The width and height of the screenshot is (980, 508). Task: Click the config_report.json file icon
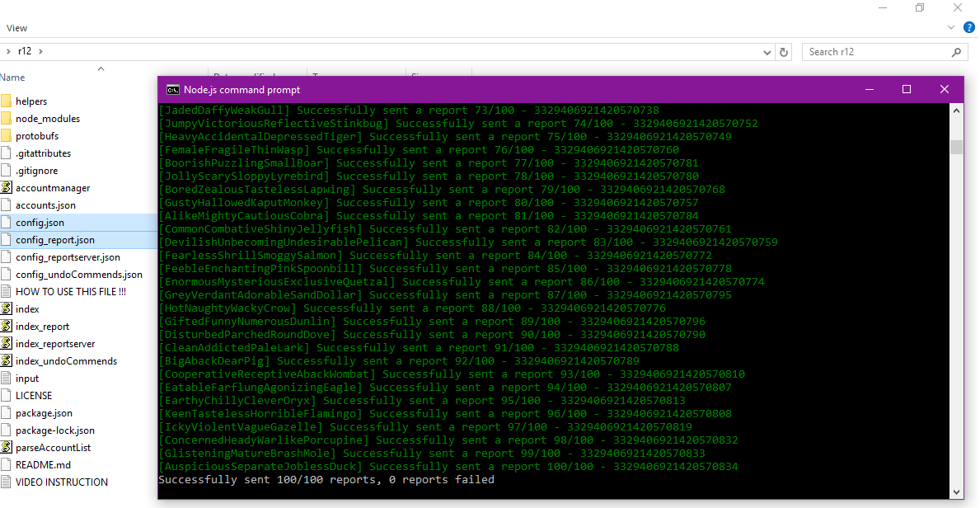coord(7,240)
